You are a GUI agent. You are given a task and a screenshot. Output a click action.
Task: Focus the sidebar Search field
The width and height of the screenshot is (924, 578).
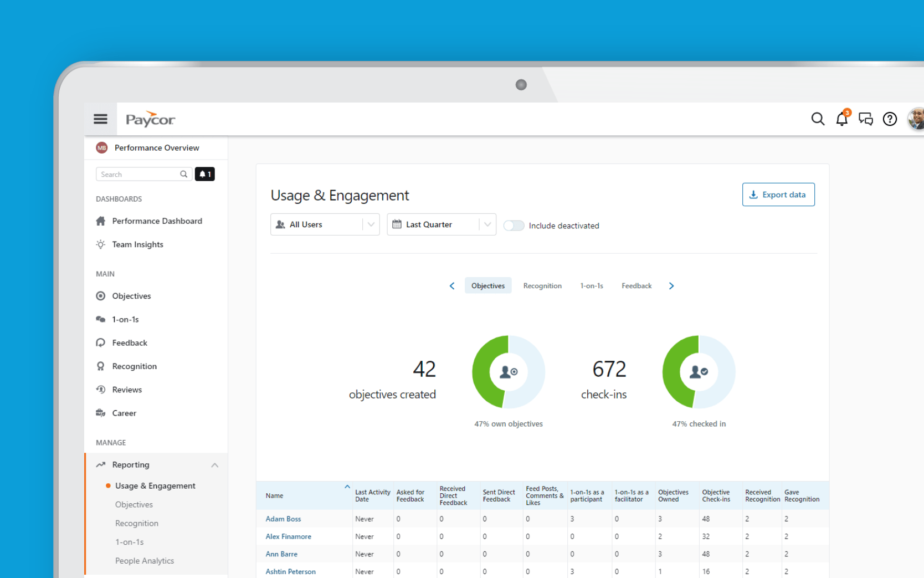[x=144, y=174]
